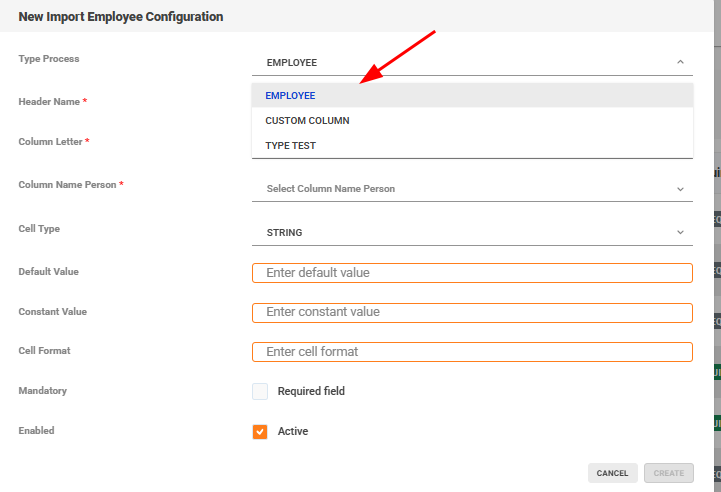
Task: Uncheck the Active checkbox
Action: click(260, 431)
